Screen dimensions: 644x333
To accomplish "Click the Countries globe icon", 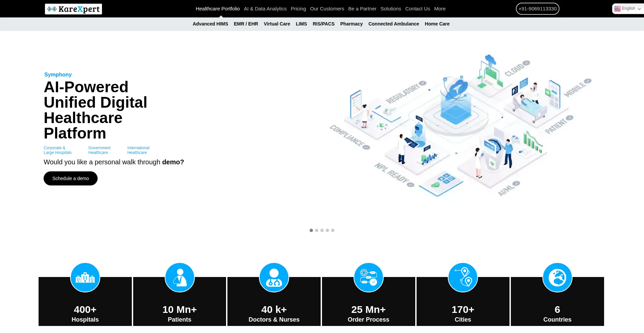I will [x=557, y=278].
